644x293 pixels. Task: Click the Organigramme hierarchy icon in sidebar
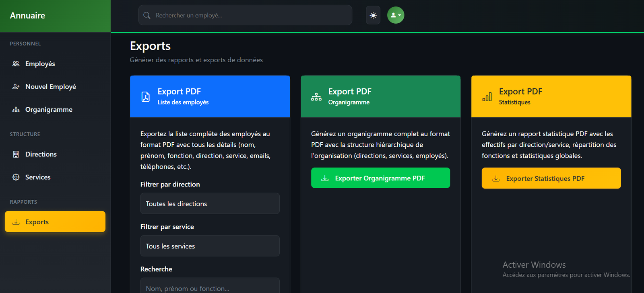(16, 110)
